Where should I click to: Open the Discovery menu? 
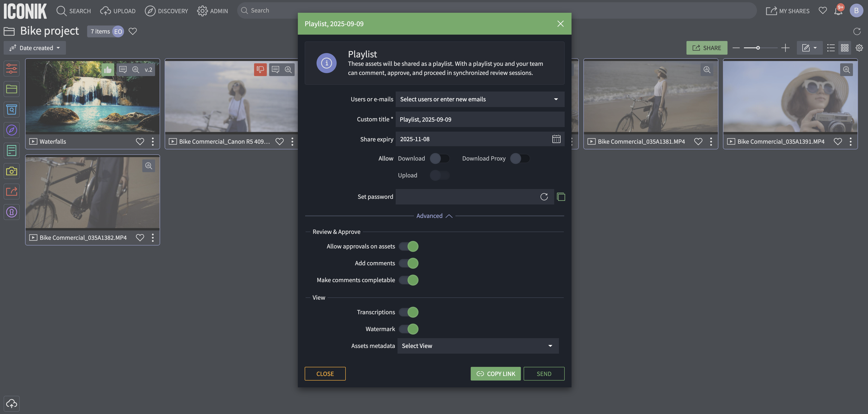(166, 11)
